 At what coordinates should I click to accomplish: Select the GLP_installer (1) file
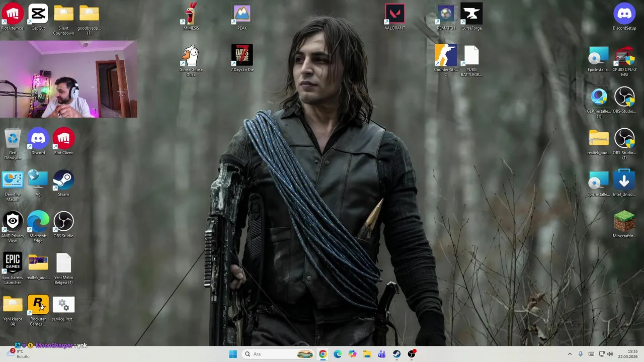[x=599, y=103]
